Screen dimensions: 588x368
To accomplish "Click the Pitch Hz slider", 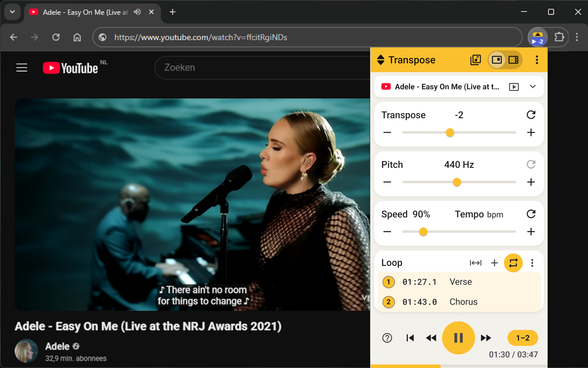I will [x=459, y=182].
